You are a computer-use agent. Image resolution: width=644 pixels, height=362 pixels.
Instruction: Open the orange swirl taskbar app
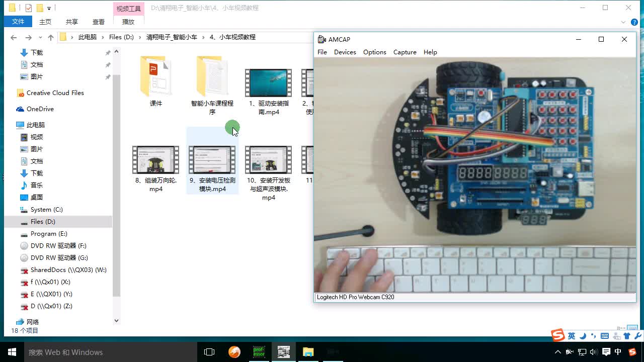[234, 352]
